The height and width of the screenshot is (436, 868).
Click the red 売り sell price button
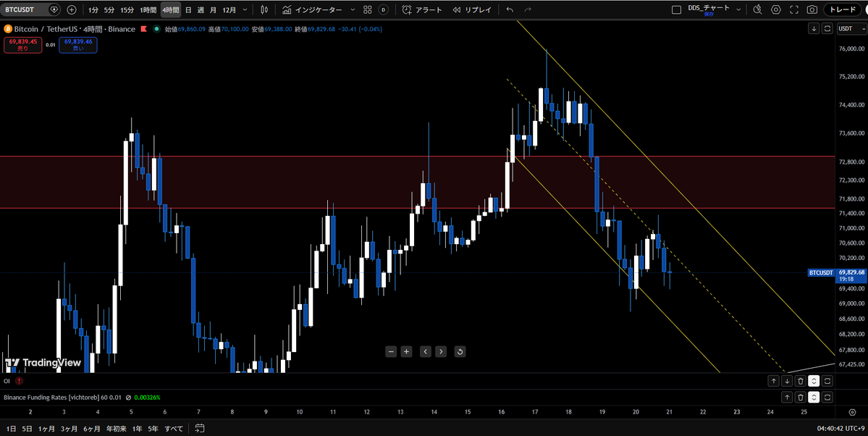click(x=22, y=45)
